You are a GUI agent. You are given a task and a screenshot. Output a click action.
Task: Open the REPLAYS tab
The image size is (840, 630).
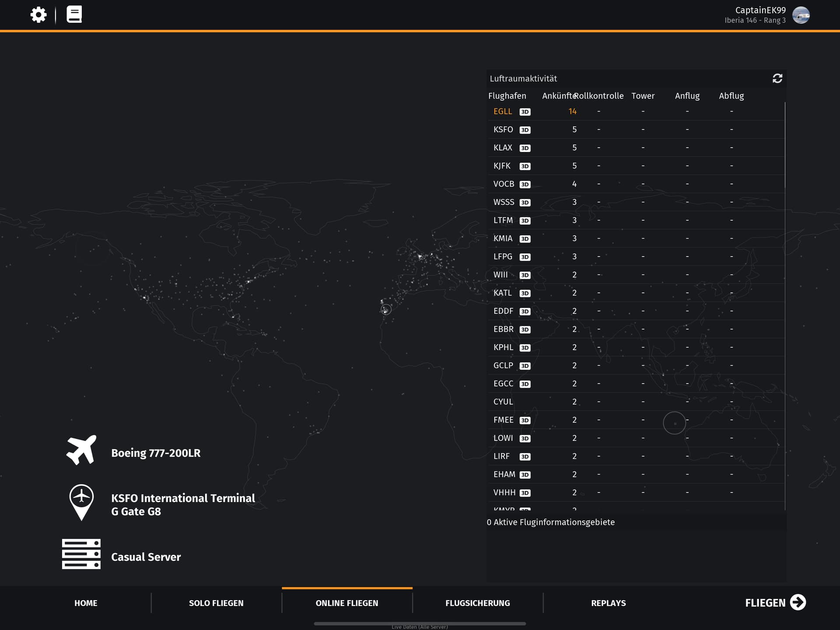point(608,603)
